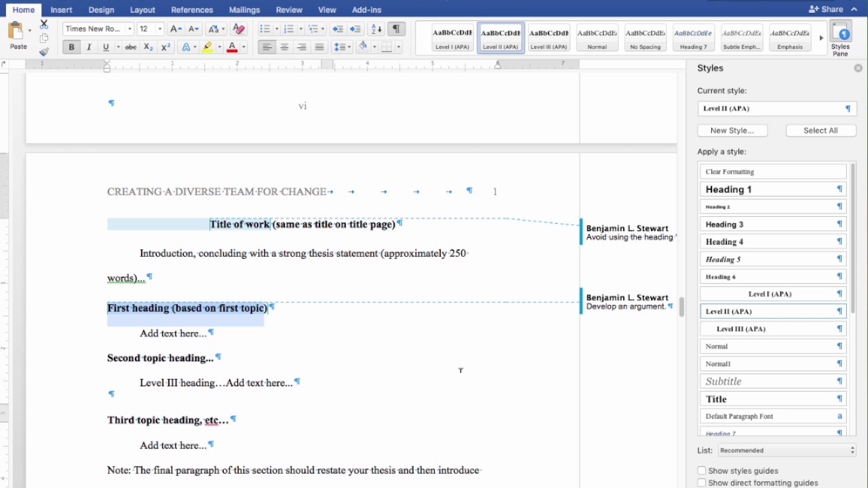Justify the paragraph text
Image resolution: width=868 pixels, height=488 pixels.
pyautogui.click(x=319, y=47)
